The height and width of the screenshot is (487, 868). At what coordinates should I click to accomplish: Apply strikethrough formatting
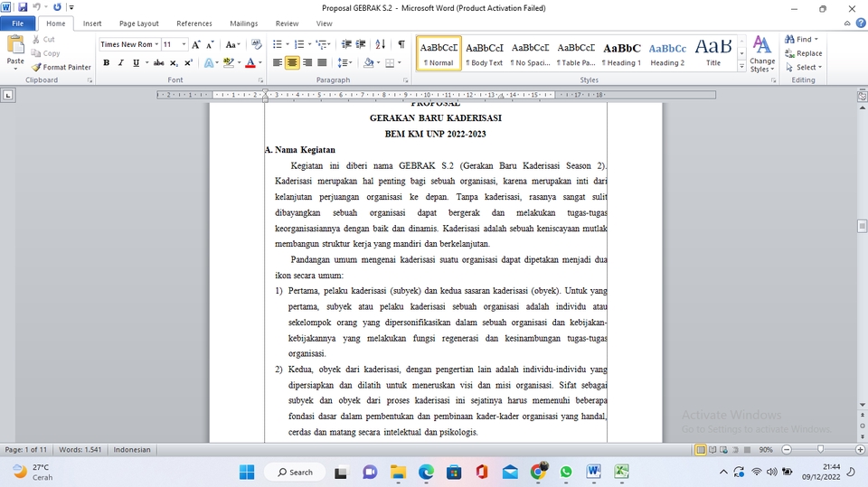pos(159,62)
